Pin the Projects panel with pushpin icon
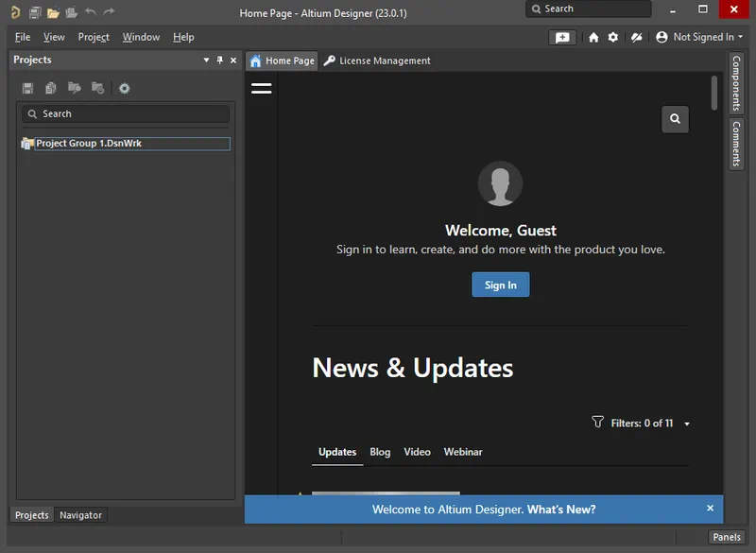 coord(220,60)
